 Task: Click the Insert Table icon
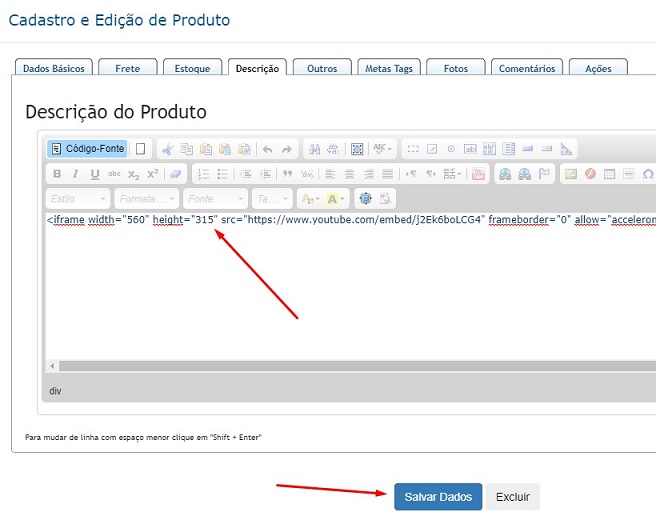610,174
